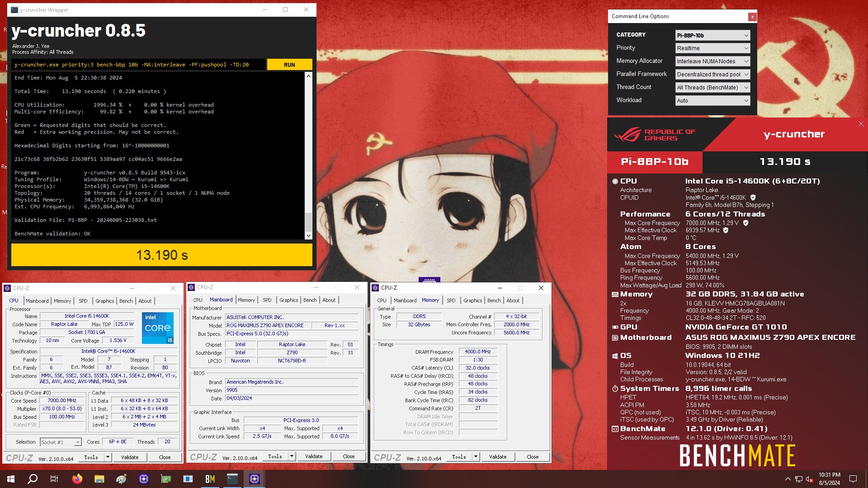The image size is (868, 488).
Task: Click the Republic of Gamers logo
Action: pyautogui.click(x=655, y=135)
